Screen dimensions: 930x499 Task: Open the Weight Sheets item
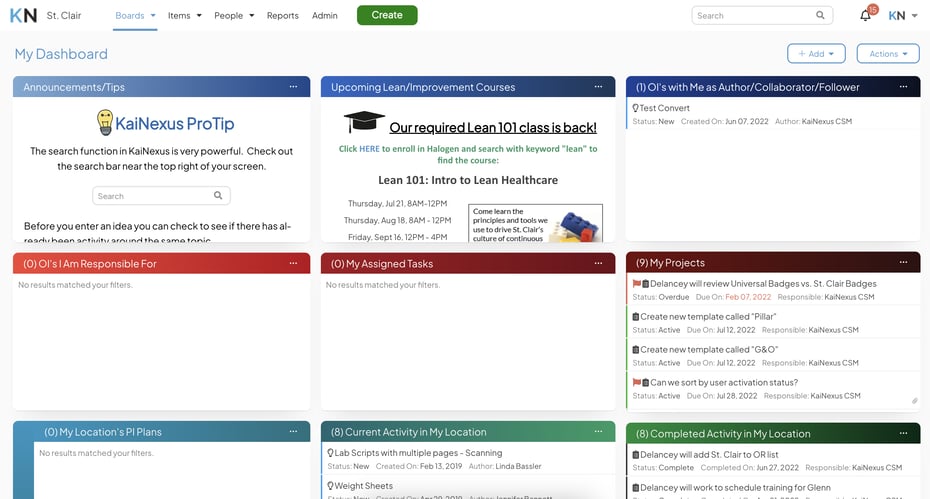(x=364, y=485)
